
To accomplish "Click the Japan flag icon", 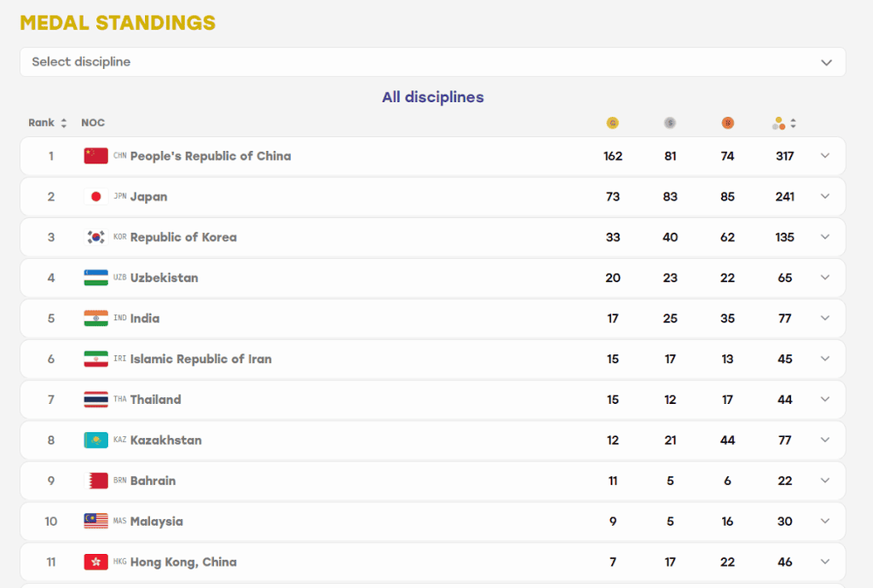I will point(96,196).
